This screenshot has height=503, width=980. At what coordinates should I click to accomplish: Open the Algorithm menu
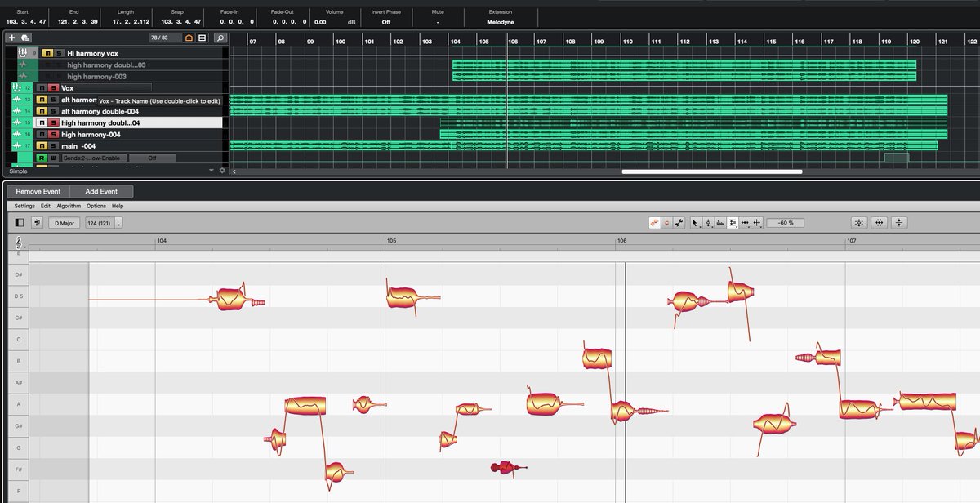[69, 206]
